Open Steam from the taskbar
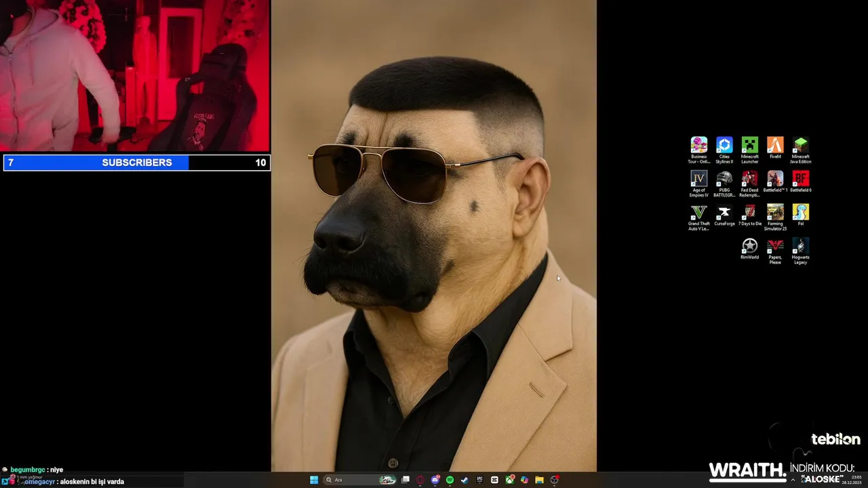The image size is (868, 488). coord(465,480)
